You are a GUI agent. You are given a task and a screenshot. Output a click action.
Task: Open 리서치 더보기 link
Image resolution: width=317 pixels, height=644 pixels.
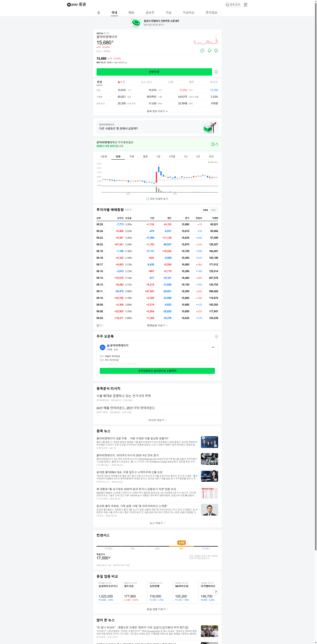tap(157, 420)
